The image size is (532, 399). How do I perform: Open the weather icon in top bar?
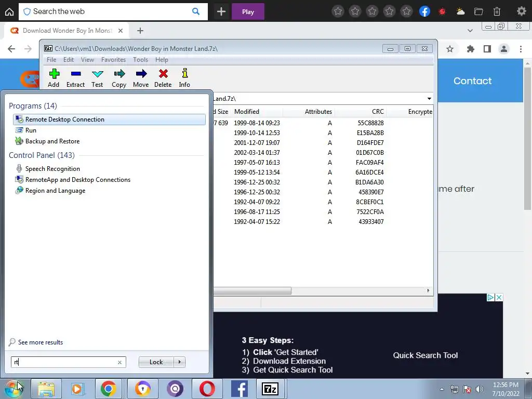[x=460, y=11]
